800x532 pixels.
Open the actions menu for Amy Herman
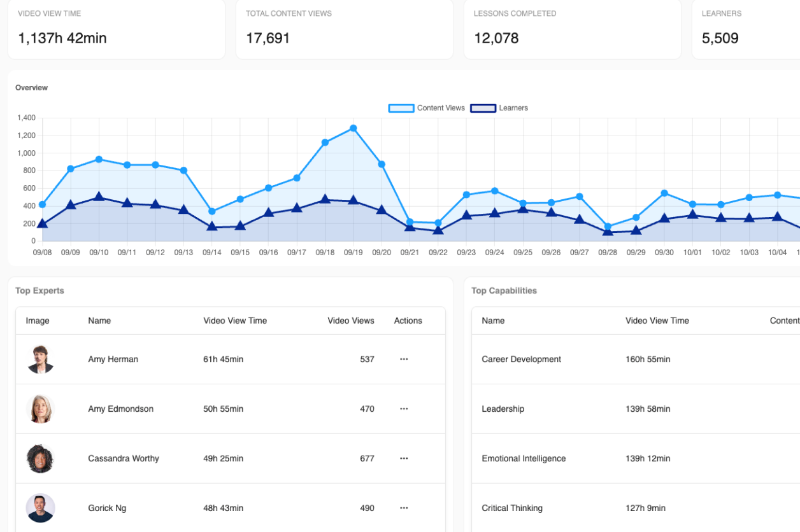click(x=404, y=359)
